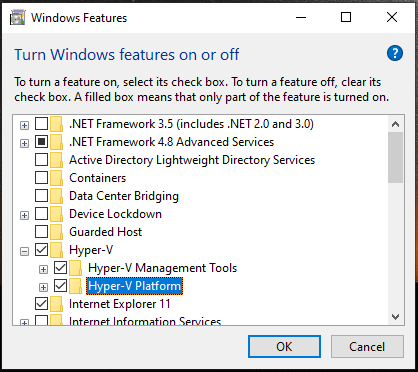Viewport: 418px width, 372px height.
Task: Select the Hyper-V Platform label
Action: pos(134,286)
